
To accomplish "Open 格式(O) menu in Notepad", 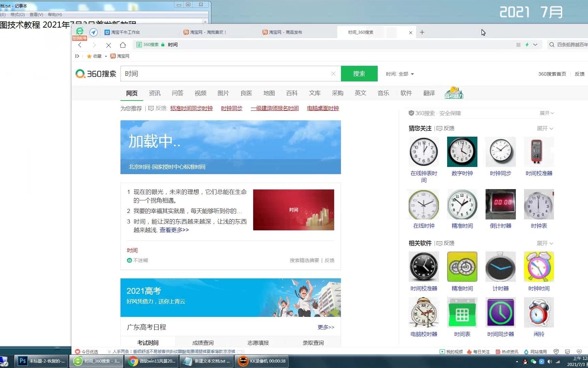I will point(18,15).
